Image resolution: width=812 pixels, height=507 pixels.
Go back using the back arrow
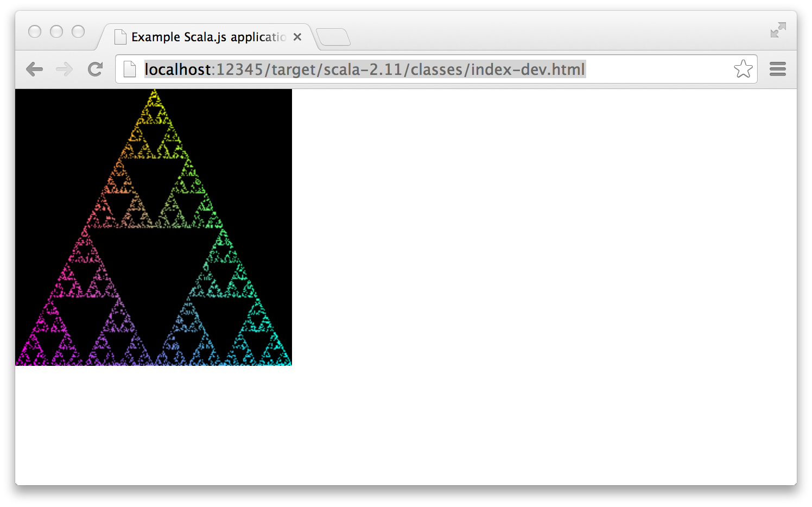click(34, 69)
